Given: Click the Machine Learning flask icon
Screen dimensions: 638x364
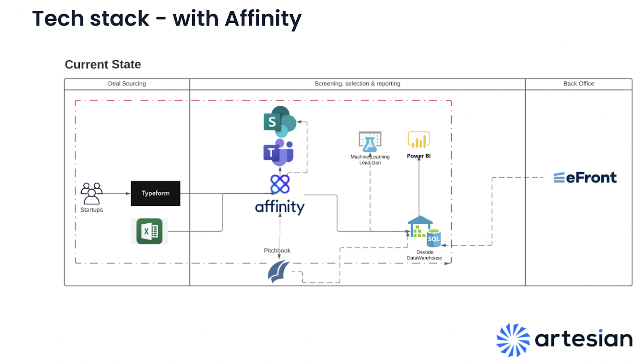Looking at the screenshot, I should [370, 142].
